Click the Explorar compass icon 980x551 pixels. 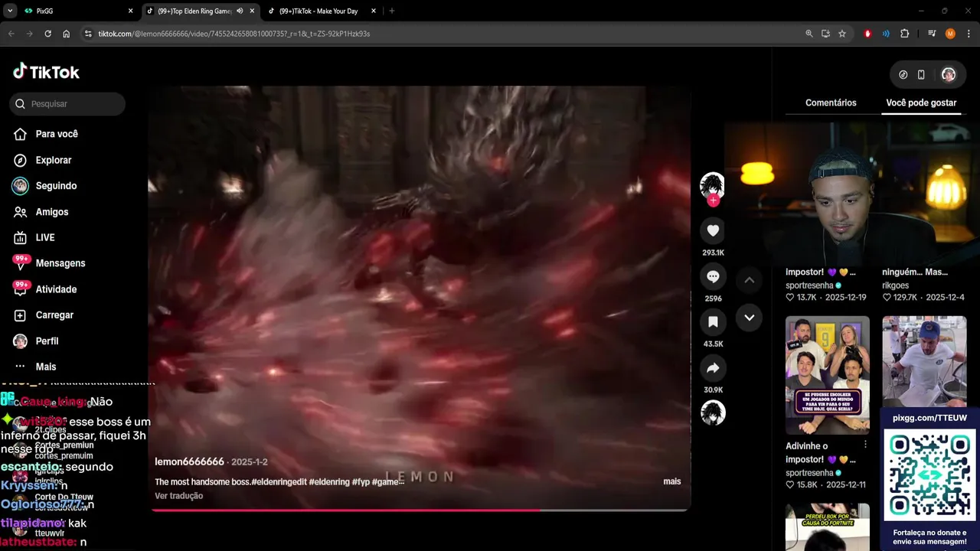21,160
